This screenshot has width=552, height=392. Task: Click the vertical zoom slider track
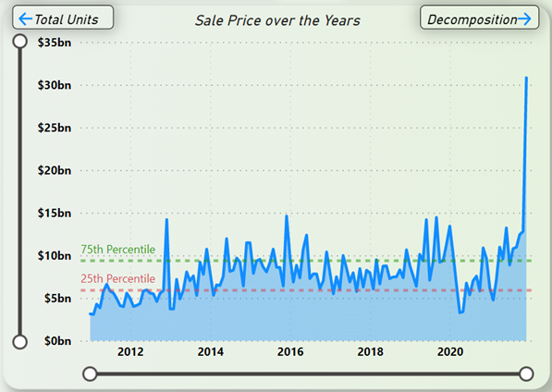pos(19,191)
